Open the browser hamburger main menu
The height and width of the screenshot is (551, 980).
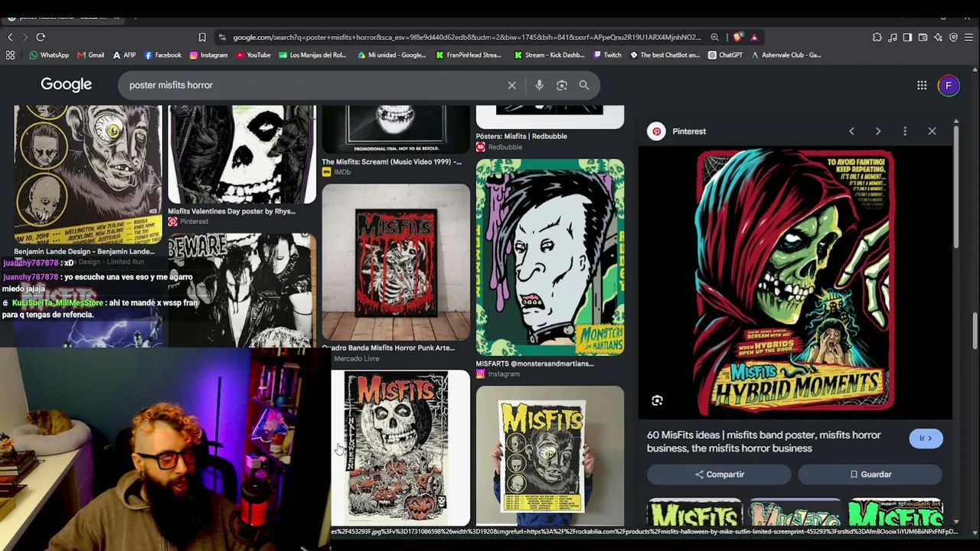tap(969, 37)
